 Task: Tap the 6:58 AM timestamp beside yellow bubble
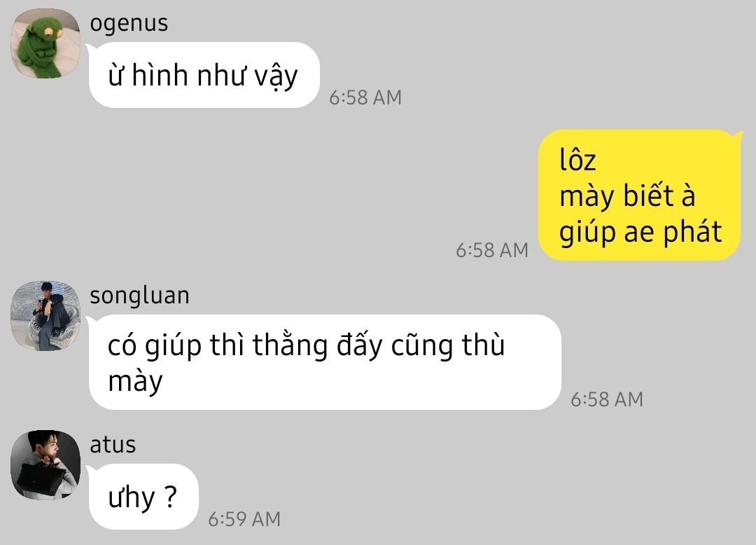pos(492,250)
